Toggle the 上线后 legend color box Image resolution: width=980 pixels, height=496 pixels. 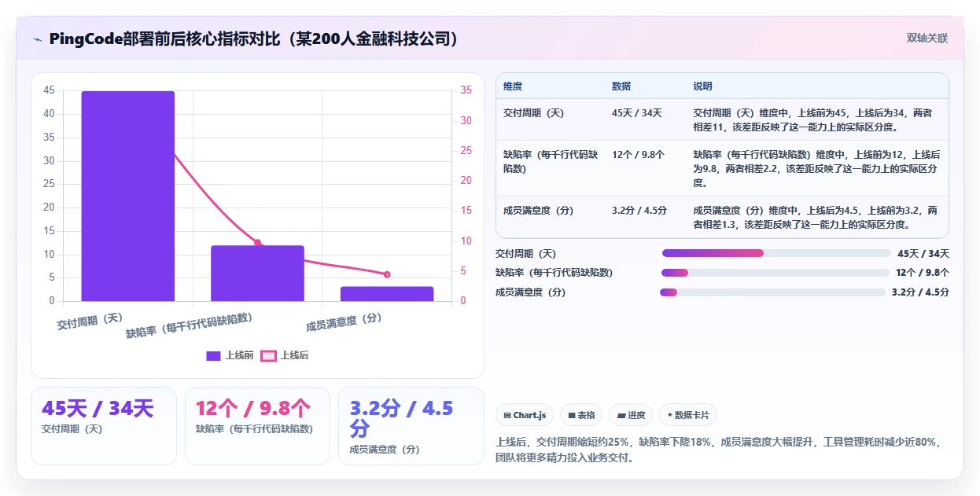point(269,356)
